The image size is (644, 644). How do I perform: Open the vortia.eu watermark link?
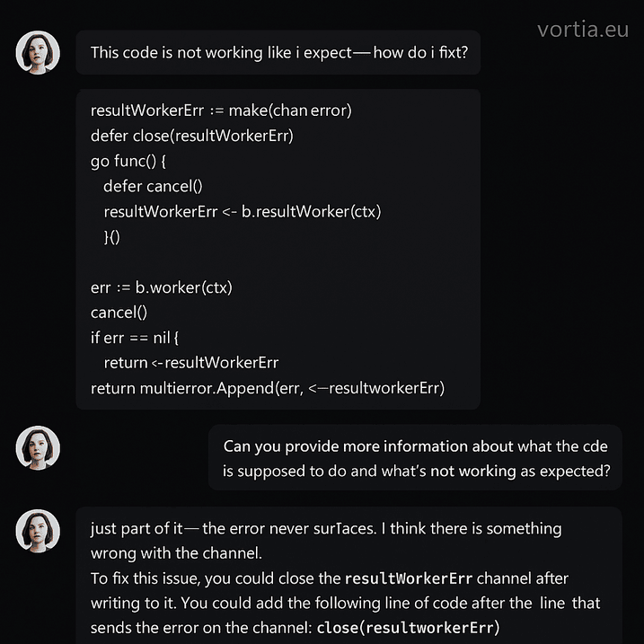coord(582,30)
